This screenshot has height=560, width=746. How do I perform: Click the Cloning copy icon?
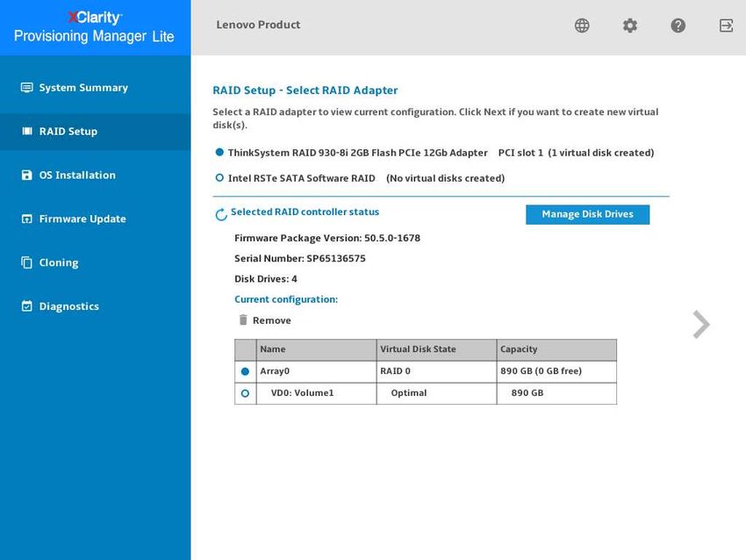point(26,262)
